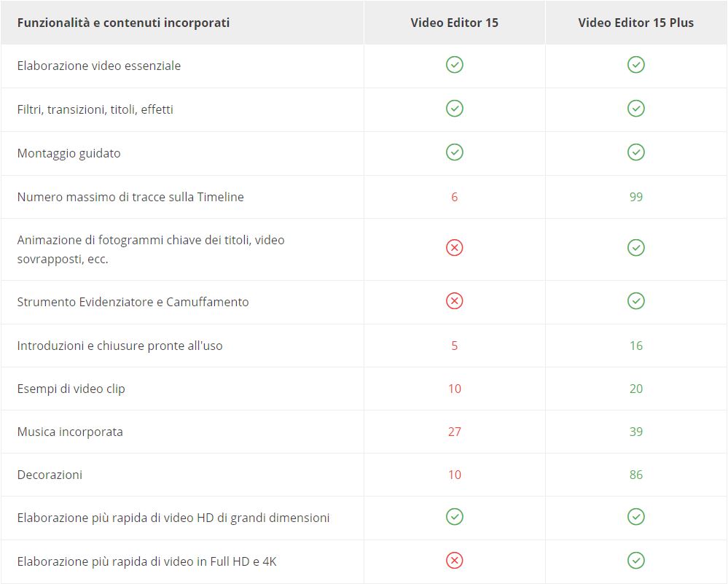Screen dimensions: 728x584
Task: Click the value 86 in Decorazioni row
Action: 636,475
